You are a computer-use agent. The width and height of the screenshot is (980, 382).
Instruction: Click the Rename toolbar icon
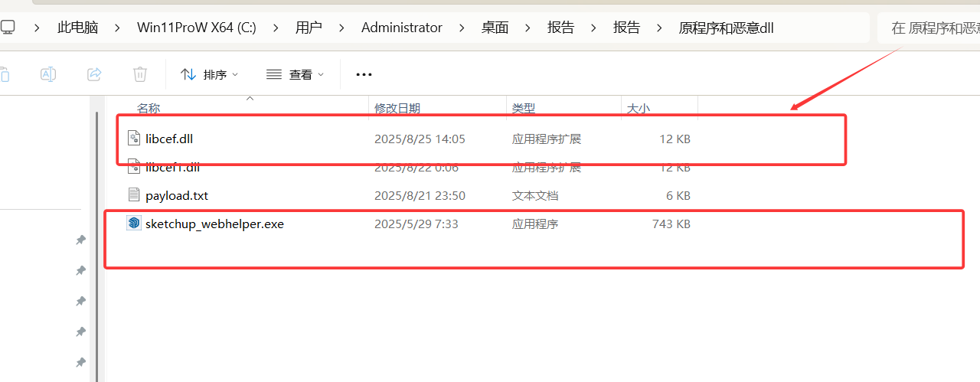[x=48, y=74]
